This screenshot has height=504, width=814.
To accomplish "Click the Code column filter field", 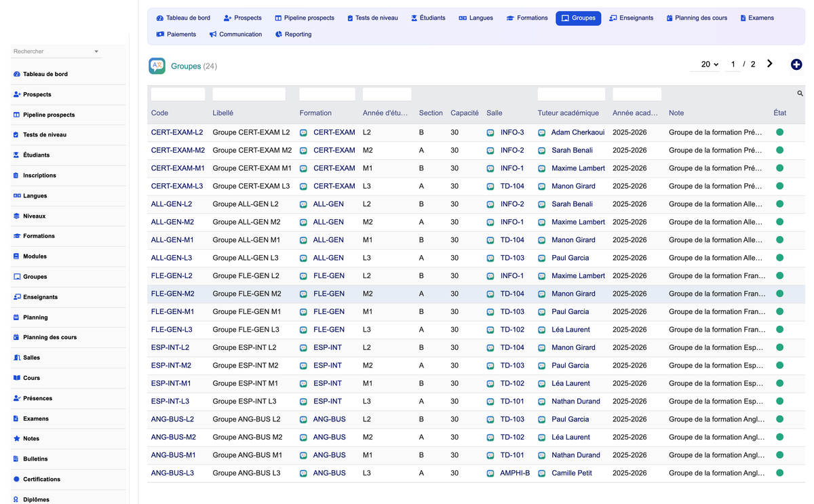I will point(178,94).
